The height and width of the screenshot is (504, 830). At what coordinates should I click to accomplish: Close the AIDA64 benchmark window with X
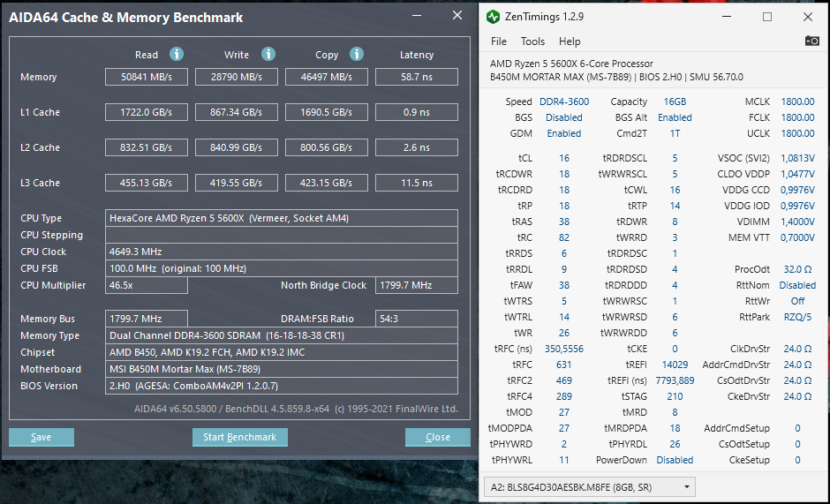click(x=457, y=15)
